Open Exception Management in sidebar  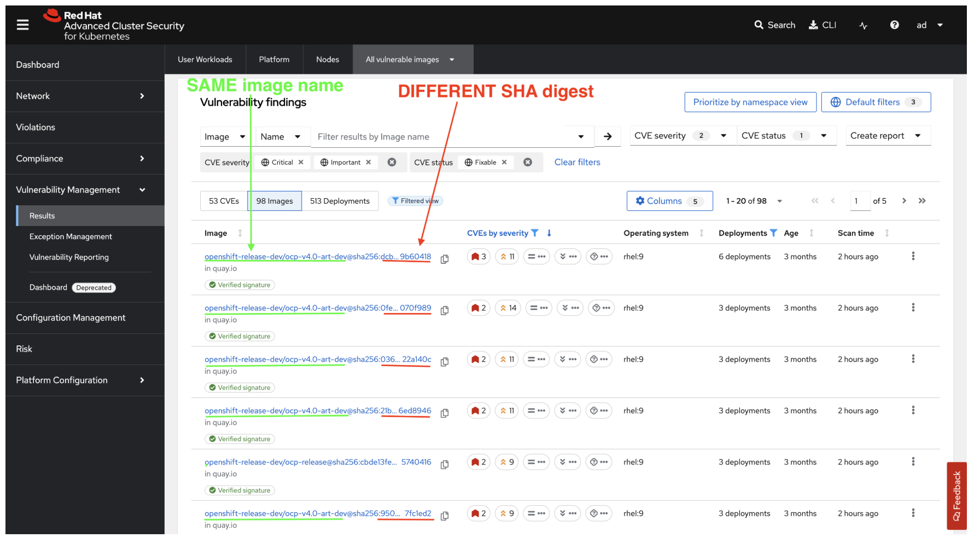pyautogui.click(x=71, y=236)
